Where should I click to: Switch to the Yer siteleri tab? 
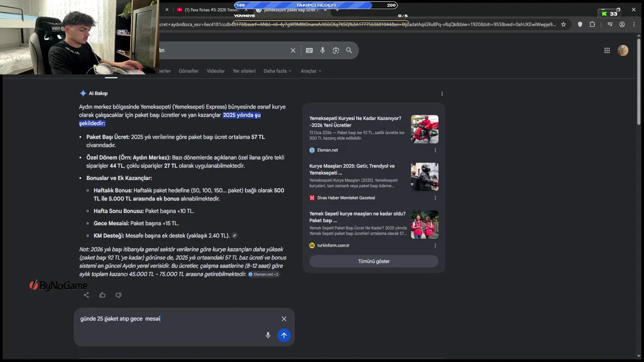pyautogui.click(x=244, y=71)
